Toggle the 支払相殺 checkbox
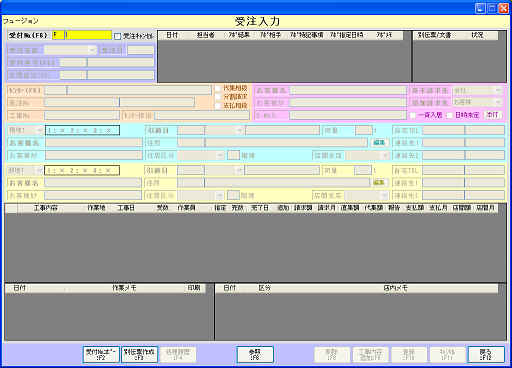This screenshot has height=368, width=512. 218,105
